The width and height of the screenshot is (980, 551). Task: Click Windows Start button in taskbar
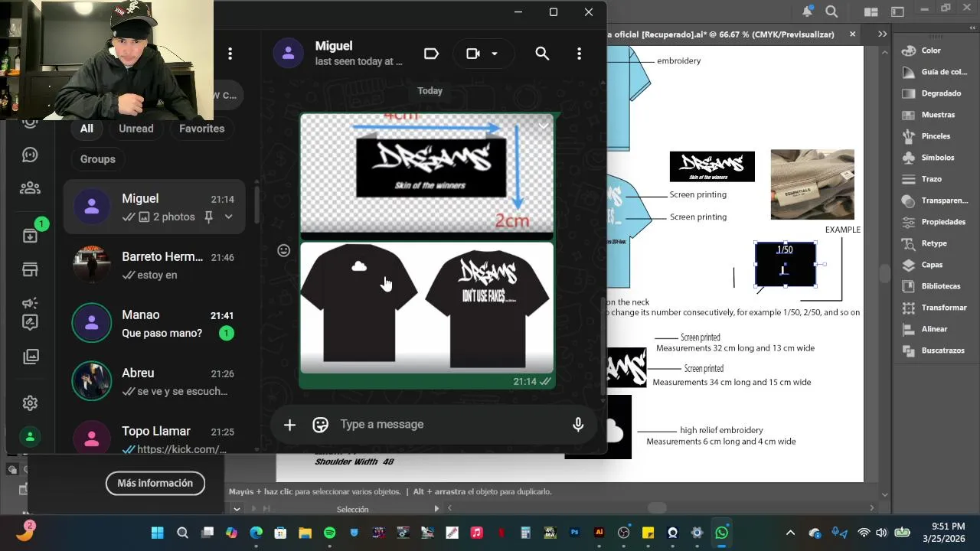tap(157, 533)
